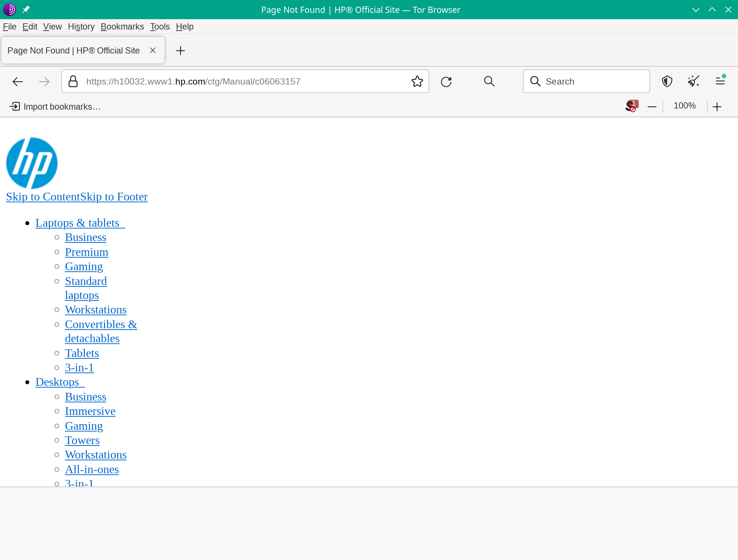Click Import bookmarks in bookmarks toolbar
The image size is (738, 560).
click(x=55, y=107)
